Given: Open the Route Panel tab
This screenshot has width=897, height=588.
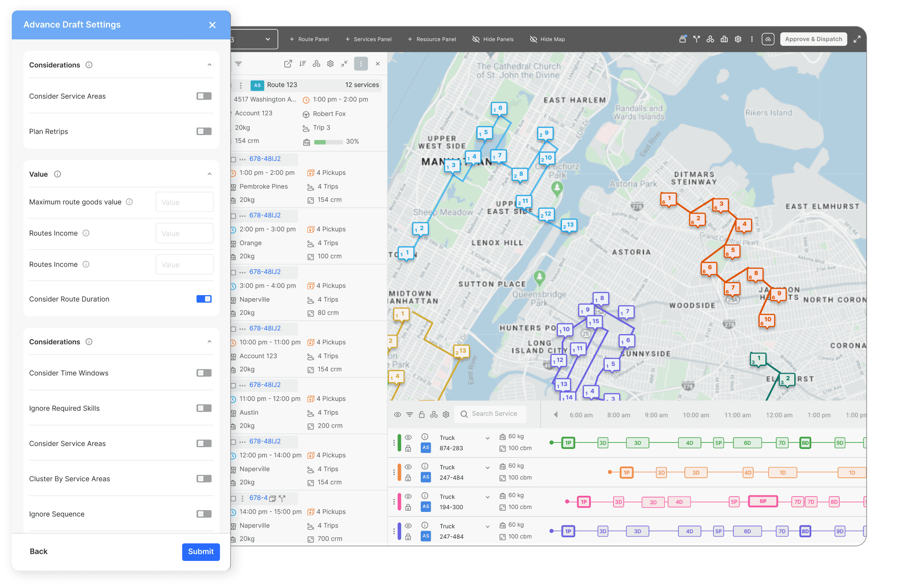Looking at the screenshot, I should point(309,39).
